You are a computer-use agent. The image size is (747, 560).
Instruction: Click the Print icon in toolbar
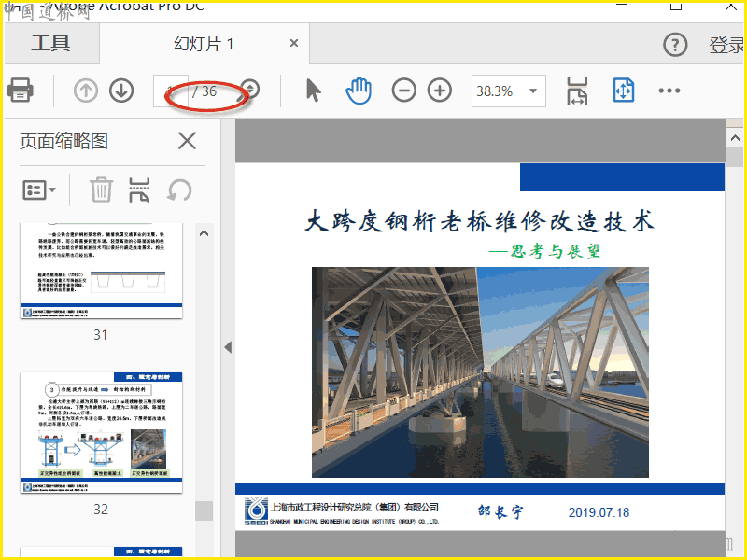point(21,90)
